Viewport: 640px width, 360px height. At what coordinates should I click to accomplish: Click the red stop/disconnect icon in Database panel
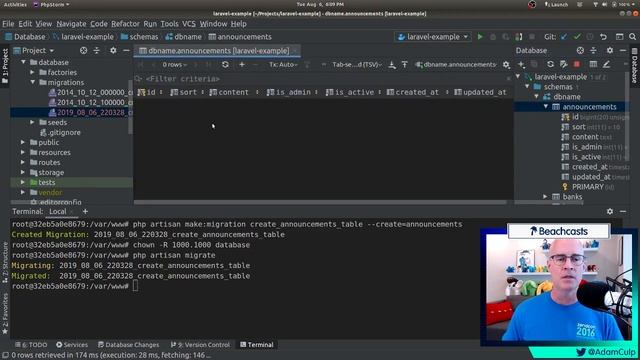point(577,64)
